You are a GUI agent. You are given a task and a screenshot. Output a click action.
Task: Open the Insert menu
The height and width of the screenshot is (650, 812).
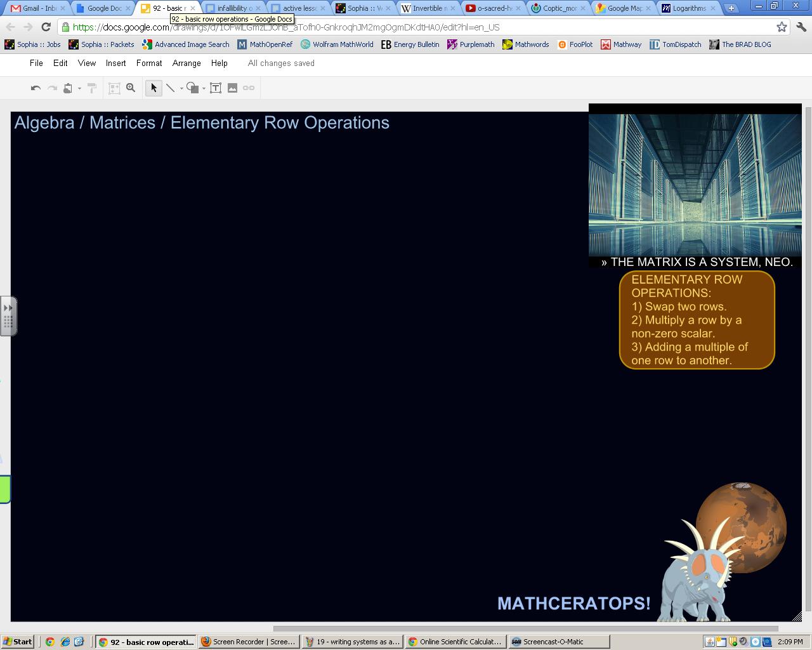point(116,63)
